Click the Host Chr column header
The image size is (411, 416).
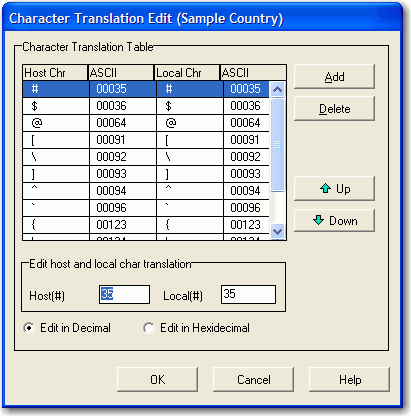click(x=55, y=73)
